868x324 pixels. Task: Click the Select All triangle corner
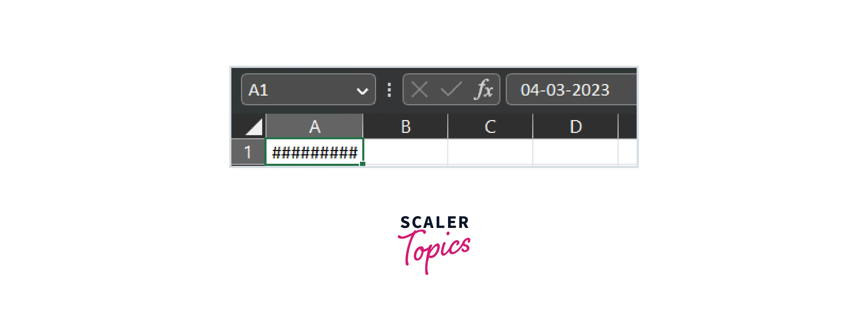pyautogui.click(x=255, y=128)
